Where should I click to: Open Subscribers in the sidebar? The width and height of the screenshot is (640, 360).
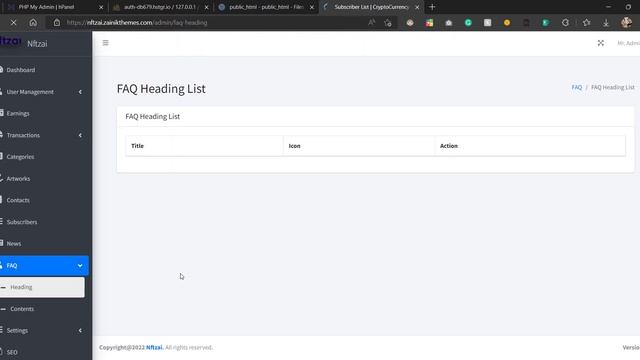point(22,222)
